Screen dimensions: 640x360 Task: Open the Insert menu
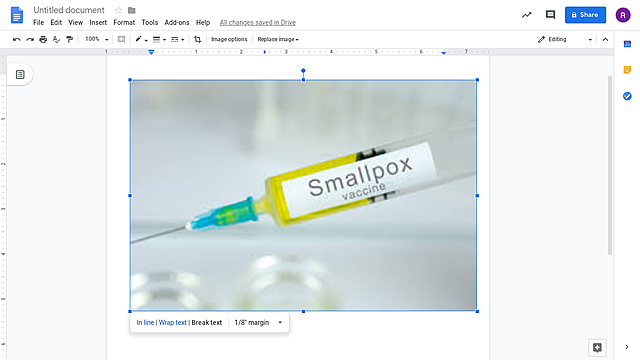pyautogui.click(x=98, y=22)
